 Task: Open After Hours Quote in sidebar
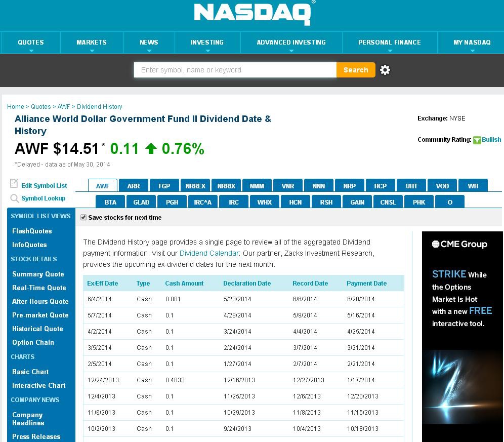pos(40,301)
